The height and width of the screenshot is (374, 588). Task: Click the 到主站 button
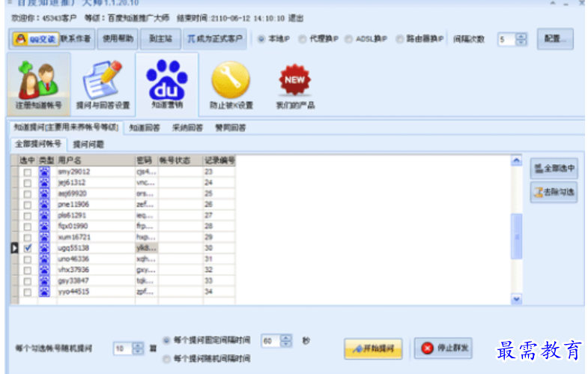click(x=160, y=39)
